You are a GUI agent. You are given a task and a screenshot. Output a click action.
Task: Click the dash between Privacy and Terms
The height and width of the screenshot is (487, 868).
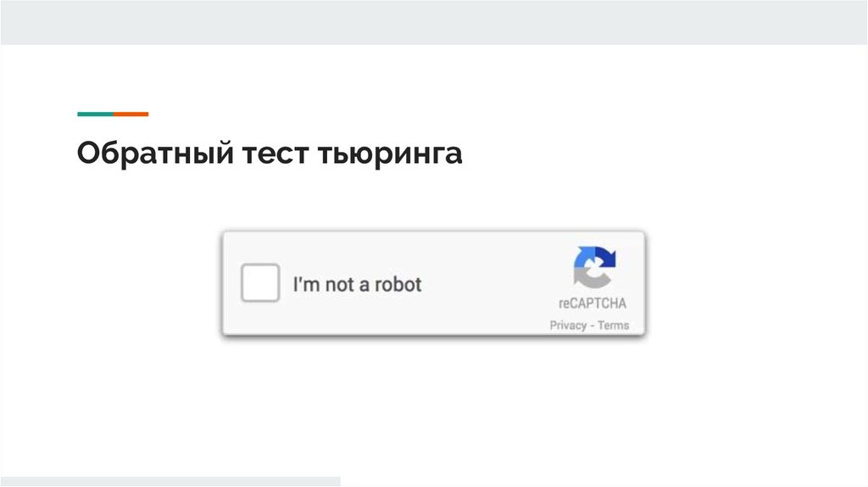pyautogui.click(x=593, y=325)
